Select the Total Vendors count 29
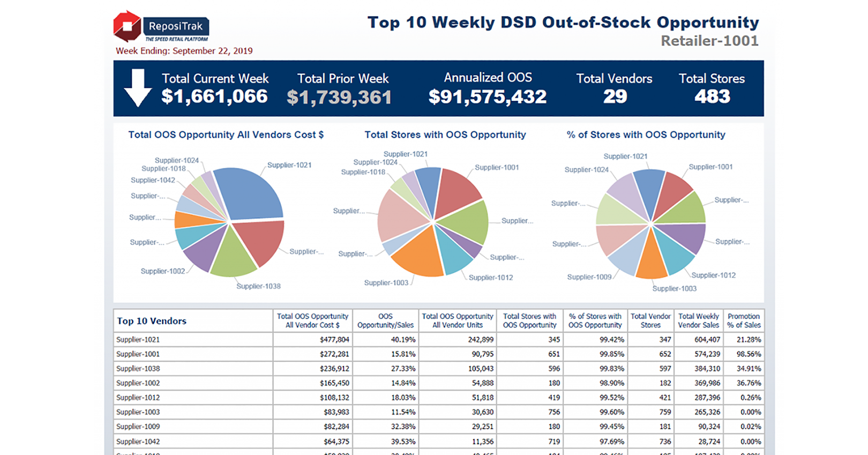Screen dimensions: 868x455 615,96
